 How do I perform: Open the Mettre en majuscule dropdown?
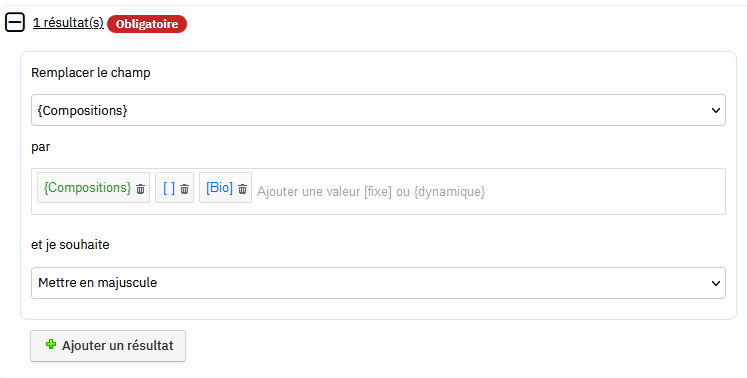click(x=378, y=283)
